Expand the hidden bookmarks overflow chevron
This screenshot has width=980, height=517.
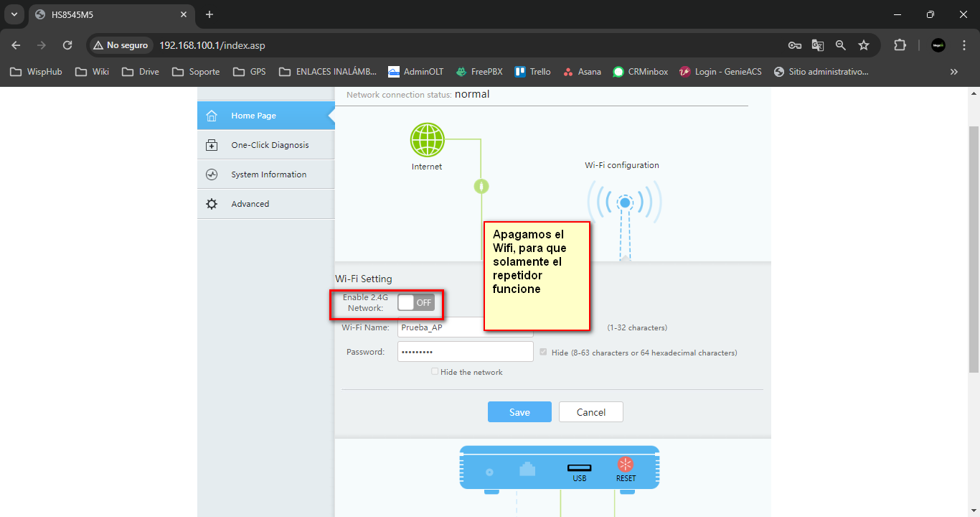[x=953, y=72]
